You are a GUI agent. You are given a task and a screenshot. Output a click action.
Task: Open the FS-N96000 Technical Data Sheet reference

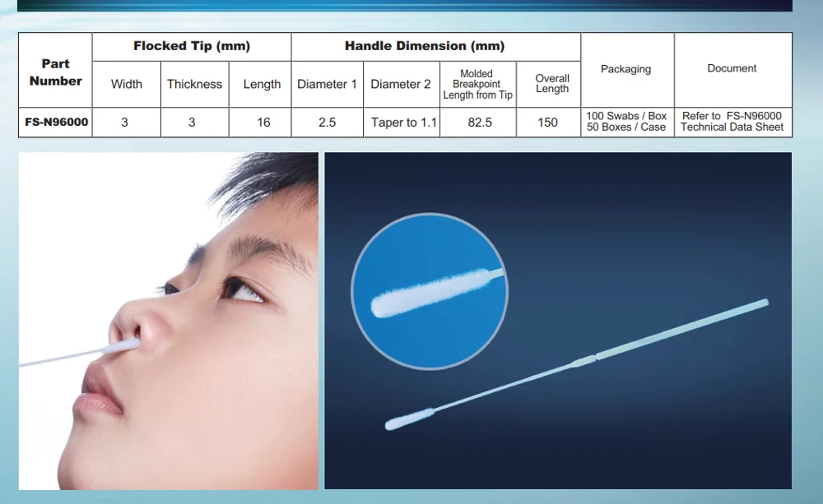(732, 122)
